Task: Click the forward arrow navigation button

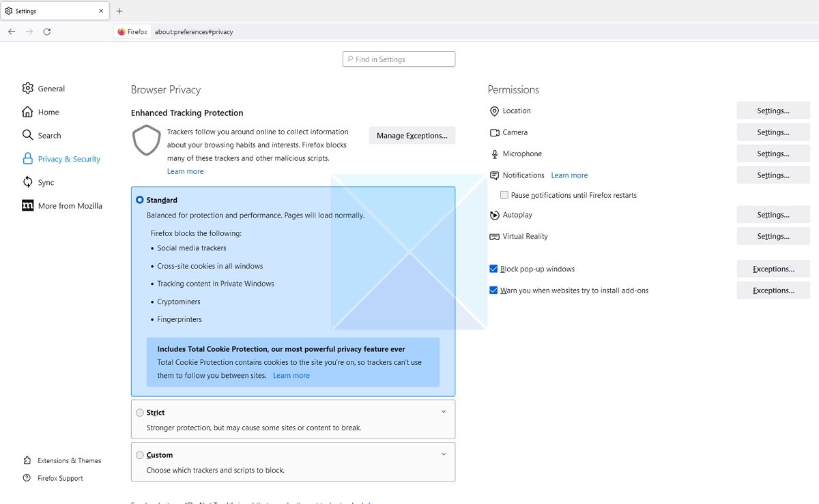Action: pos(29,31)
